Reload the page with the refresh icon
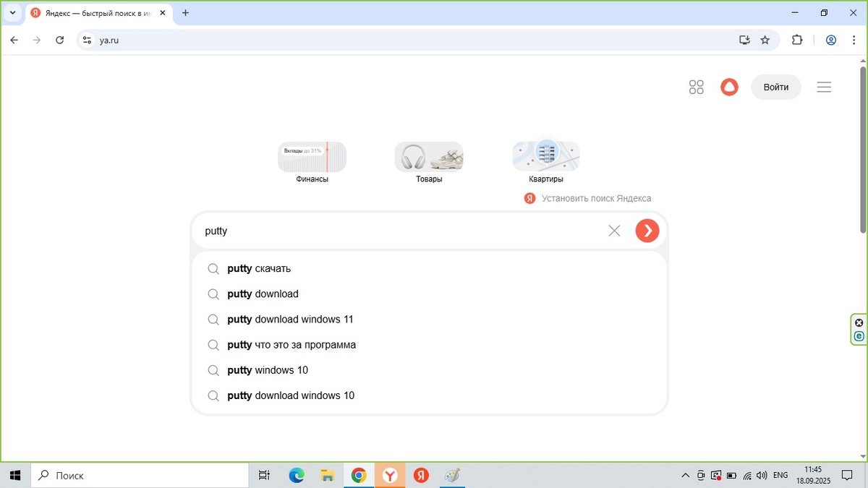The image size is (868, 488). 60,40
